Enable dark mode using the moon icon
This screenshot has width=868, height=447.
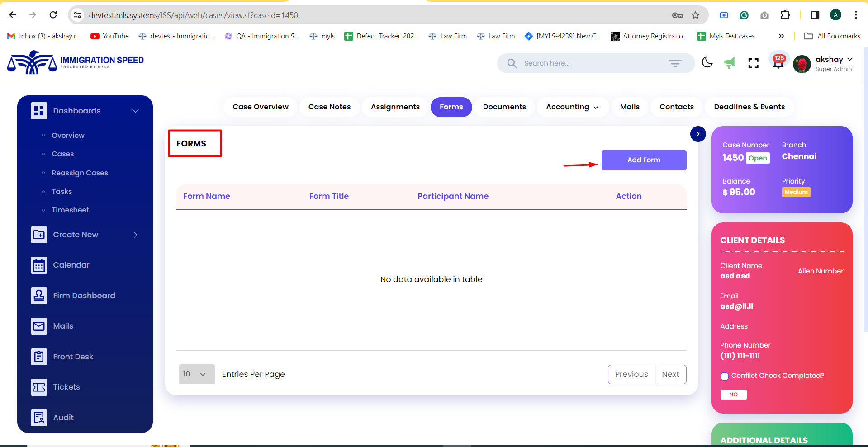tap(707, 63)
